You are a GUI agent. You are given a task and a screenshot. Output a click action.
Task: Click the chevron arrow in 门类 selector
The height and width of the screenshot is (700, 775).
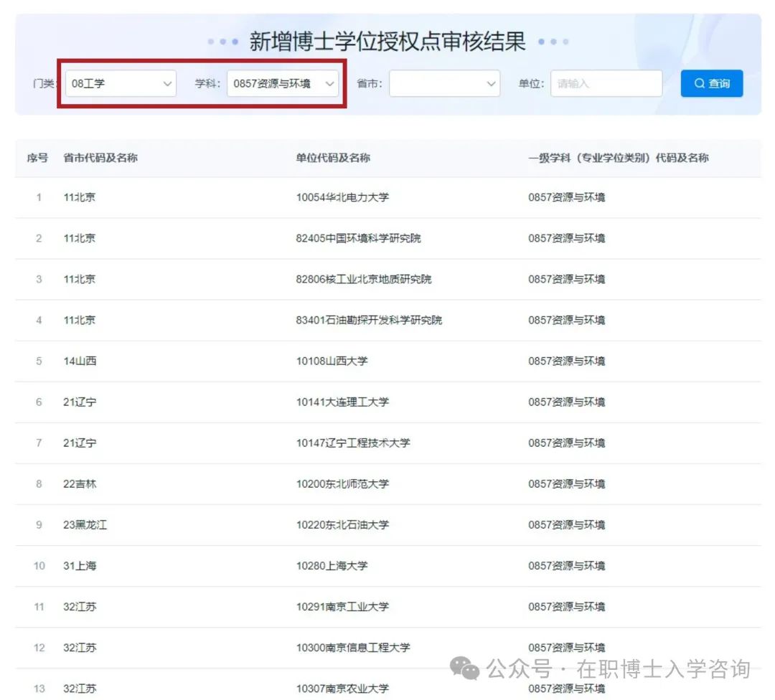click(x=168, y=84)
